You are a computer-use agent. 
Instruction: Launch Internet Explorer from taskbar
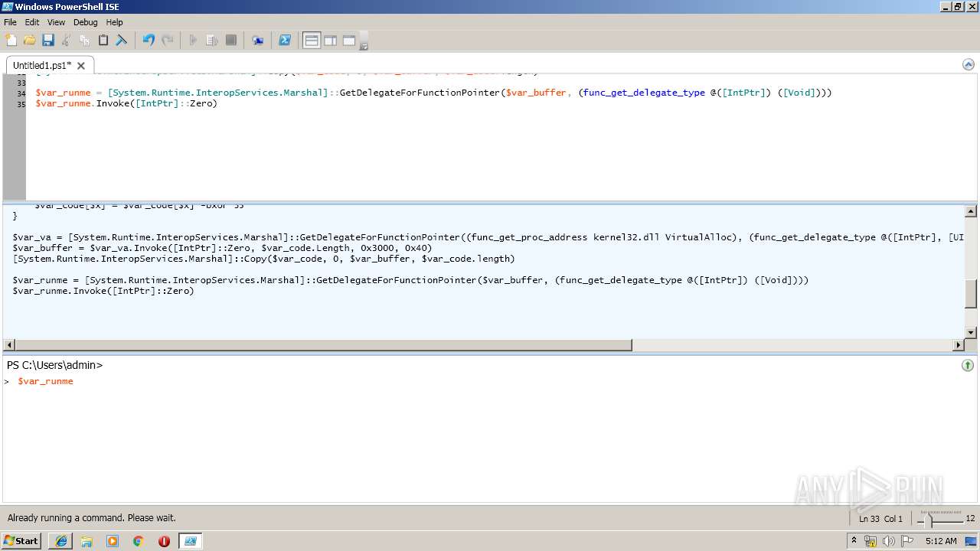coord(60,541)
